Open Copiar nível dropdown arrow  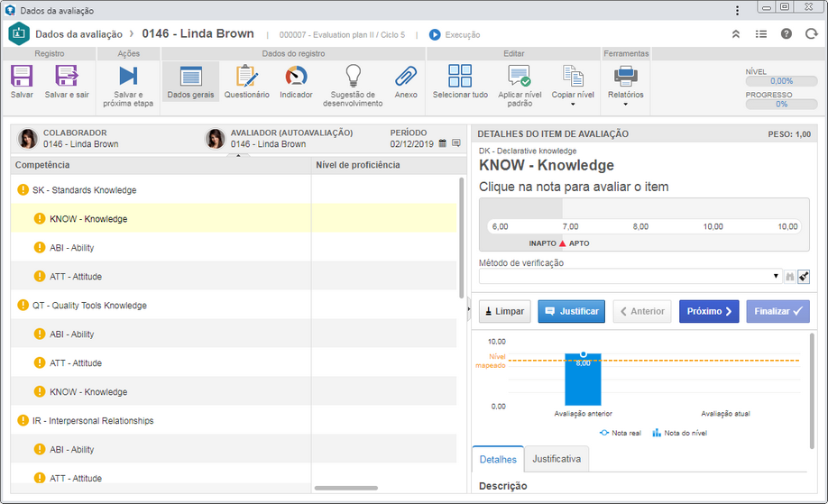pyautogui.click(x=573, y=105)
